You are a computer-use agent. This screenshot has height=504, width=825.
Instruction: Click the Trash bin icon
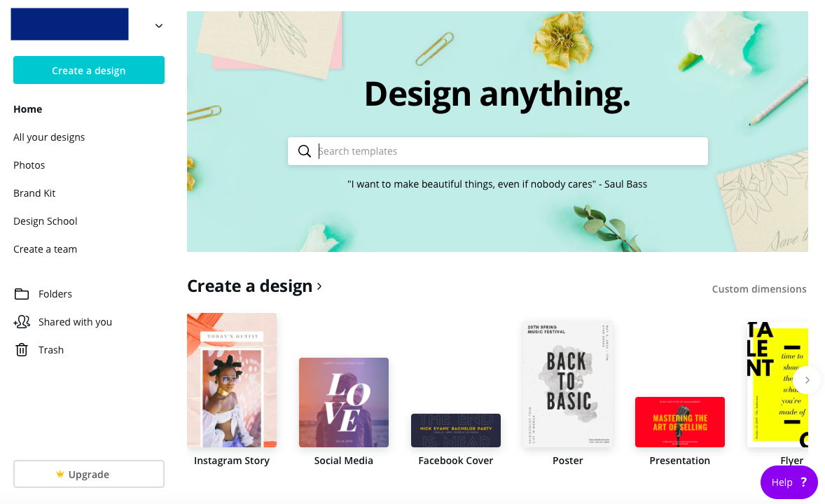click(x=22, y=350)
